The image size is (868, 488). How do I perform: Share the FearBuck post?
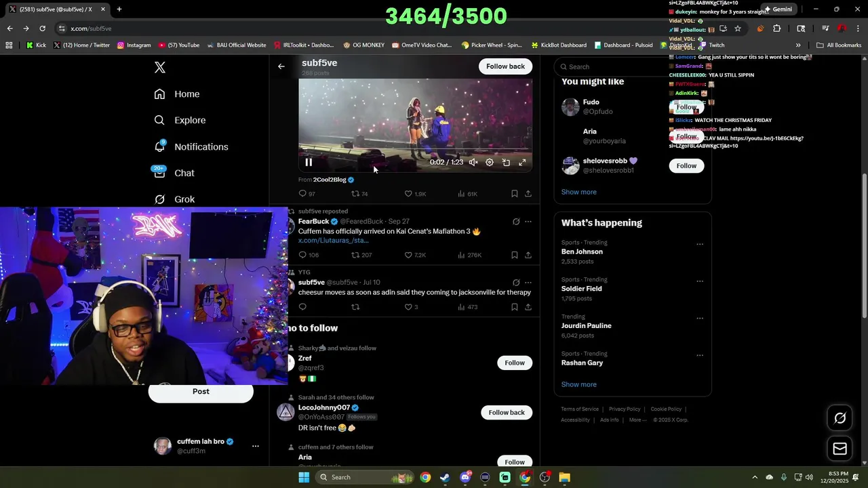click(x=528, y=255)
